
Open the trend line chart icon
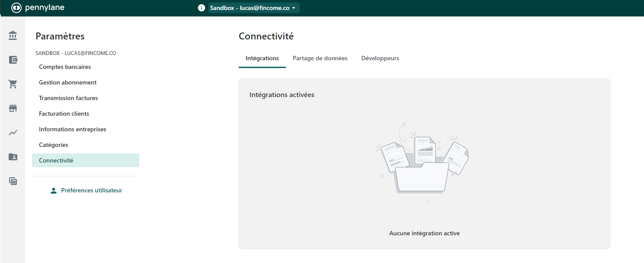pyautogui.click(x=13, y=133)
